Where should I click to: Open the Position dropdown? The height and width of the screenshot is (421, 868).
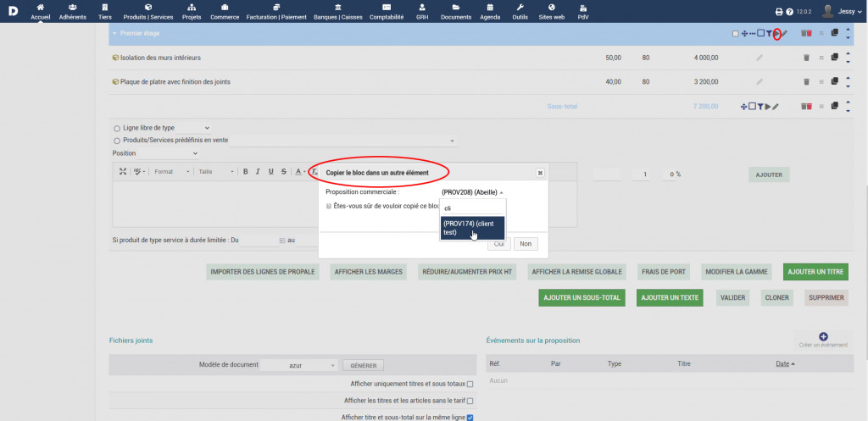pos(169,153)
